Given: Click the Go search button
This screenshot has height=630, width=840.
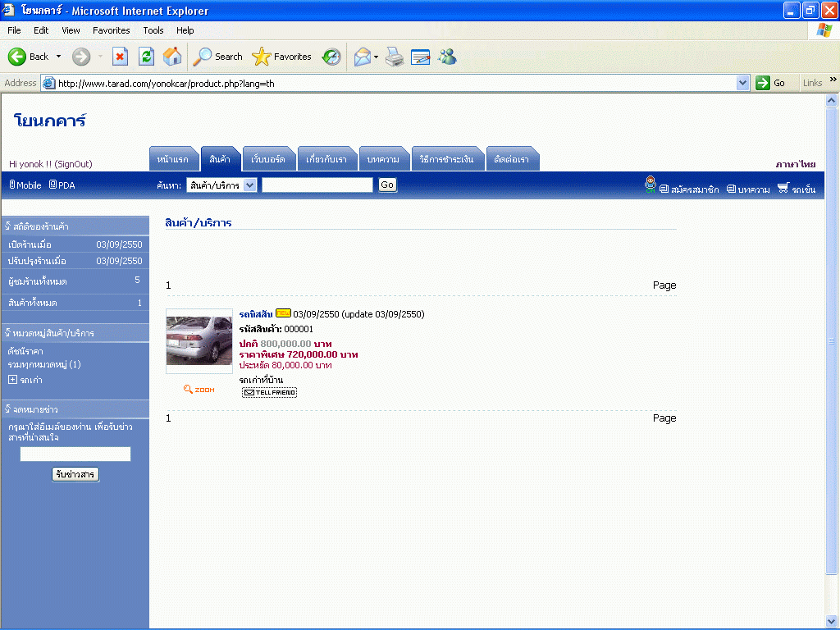Looking at the screenshot, I should click(387, 185).
